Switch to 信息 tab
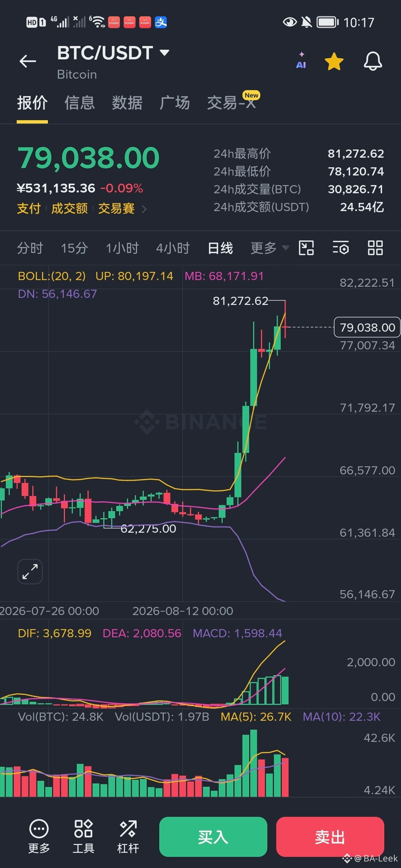Viewport: 401px width, 868px height. [80, 103]
